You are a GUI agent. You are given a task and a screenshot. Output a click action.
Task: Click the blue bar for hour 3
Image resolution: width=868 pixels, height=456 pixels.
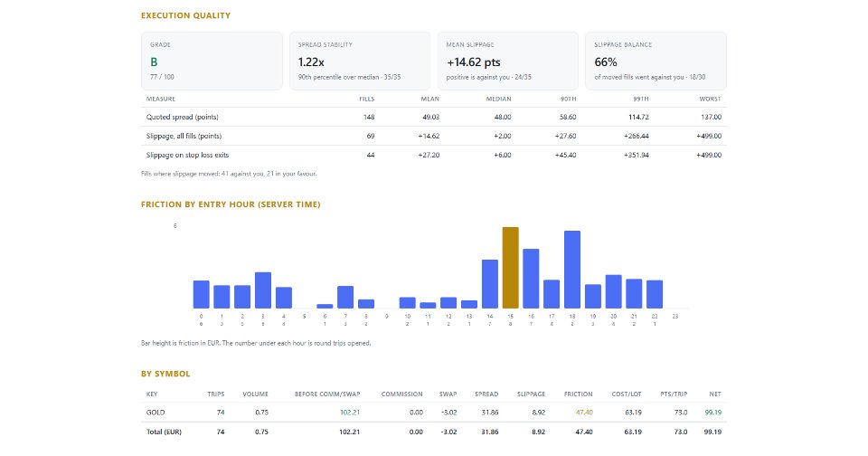tap(263, 290)
